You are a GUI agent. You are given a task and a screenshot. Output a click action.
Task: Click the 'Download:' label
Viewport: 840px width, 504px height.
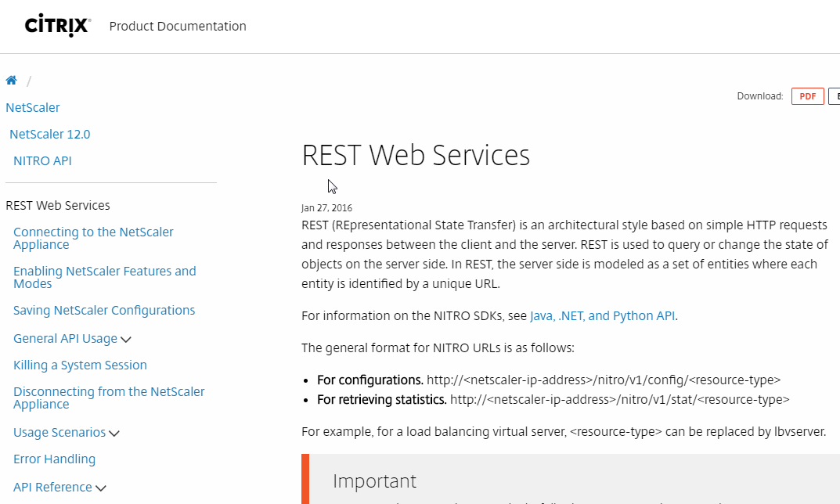[759, 96]
